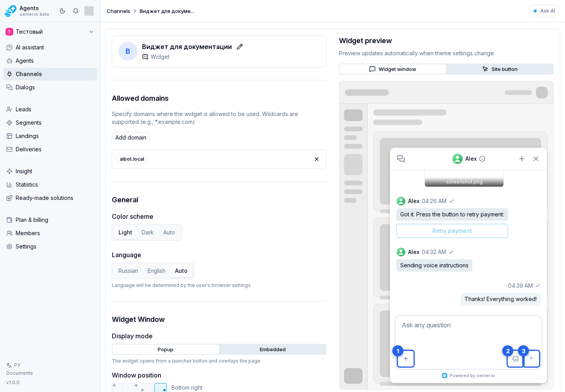Select Popup display mode
This screenshot has width=565, height=392.
pyautogui.click(x=166, y=349)
